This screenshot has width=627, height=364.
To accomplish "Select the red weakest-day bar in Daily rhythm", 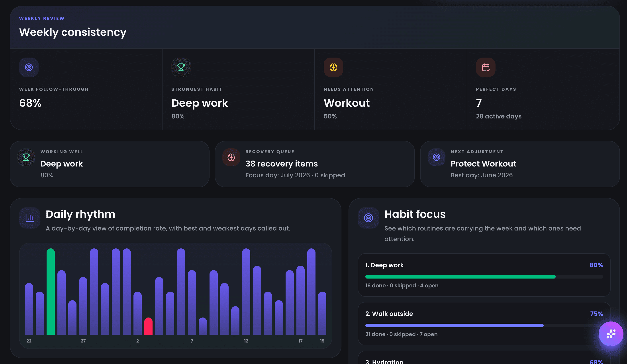I will click(148, 326).
